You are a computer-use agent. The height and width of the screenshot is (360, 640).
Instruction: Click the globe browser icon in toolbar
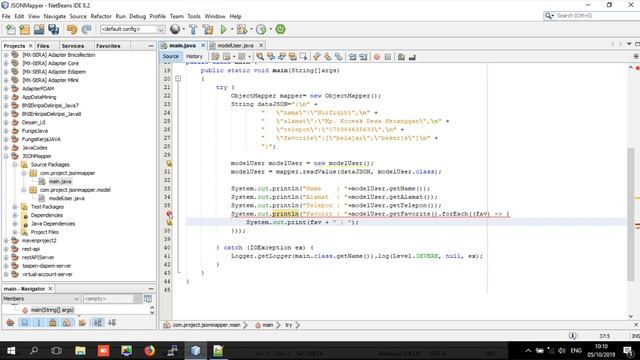coord(175,29)
